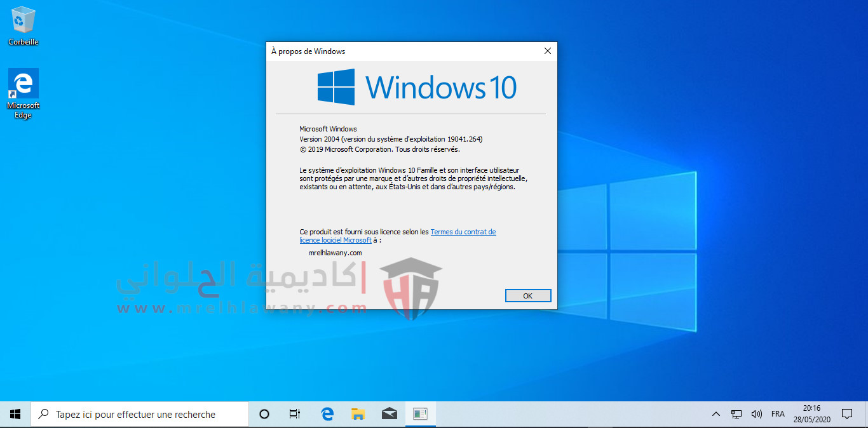Open the Windows Start menu

coord(15,414)
